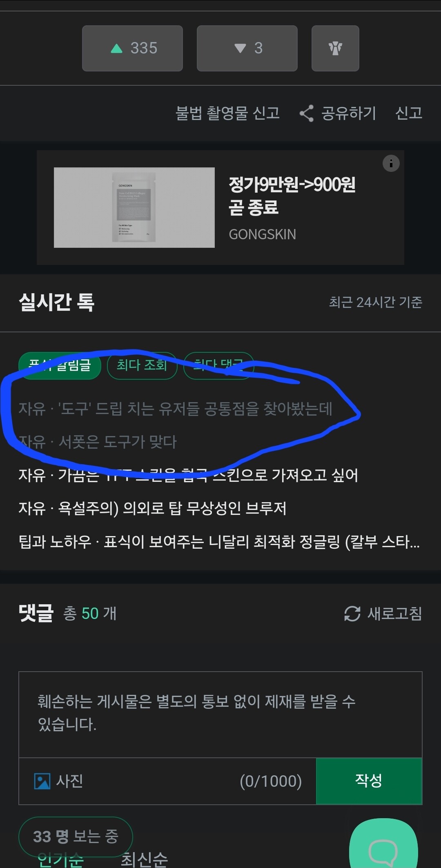Refresh comments with the 새로고침 icon
Screen dimensions: 441x868
pos(352,614)
